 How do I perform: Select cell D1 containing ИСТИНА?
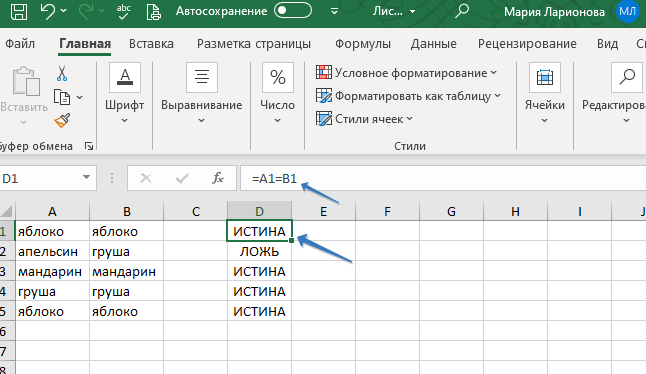click(x=260, y=231)
